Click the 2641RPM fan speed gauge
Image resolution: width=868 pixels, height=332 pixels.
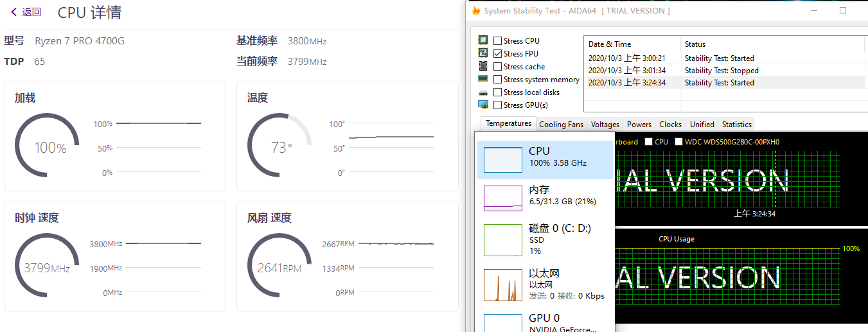tap(280, 266)
